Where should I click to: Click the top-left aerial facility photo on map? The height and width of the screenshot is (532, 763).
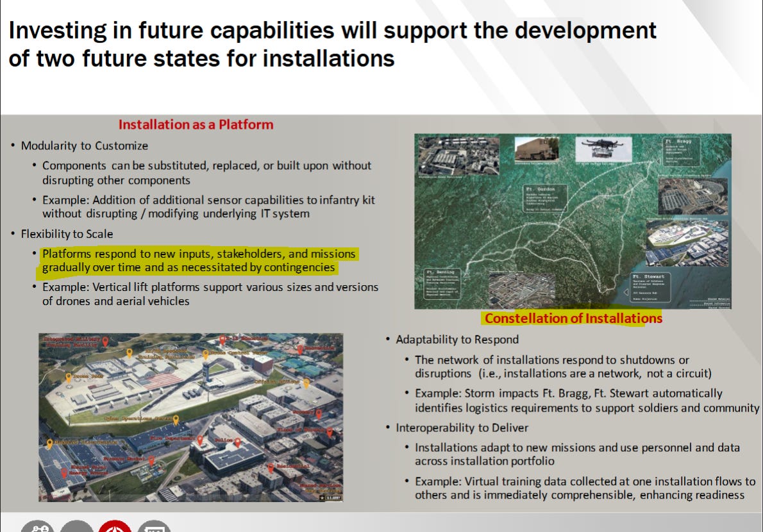[x=458, y=155]
